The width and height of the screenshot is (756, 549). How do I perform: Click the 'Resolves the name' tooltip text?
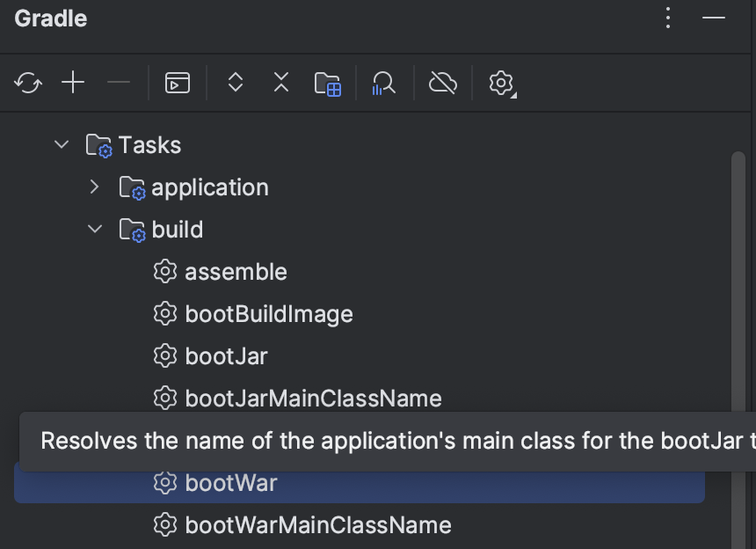[398, 442]
